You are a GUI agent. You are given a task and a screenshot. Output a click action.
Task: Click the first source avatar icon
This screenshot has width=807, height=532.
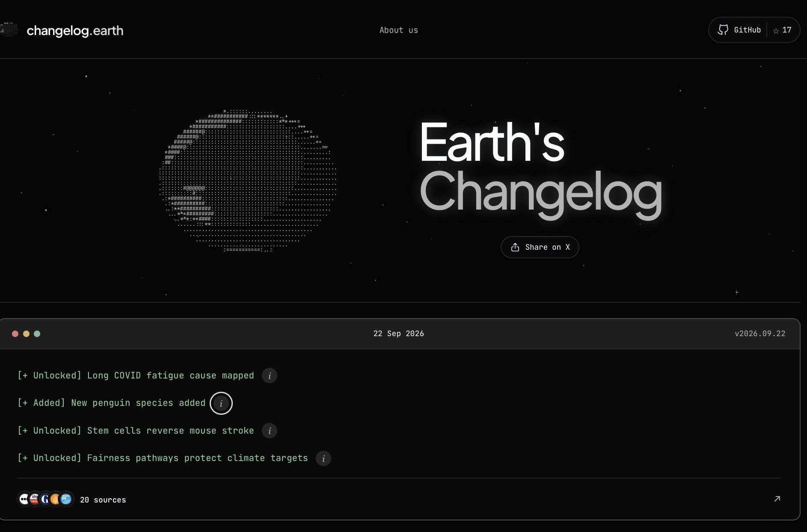[24, 499]
